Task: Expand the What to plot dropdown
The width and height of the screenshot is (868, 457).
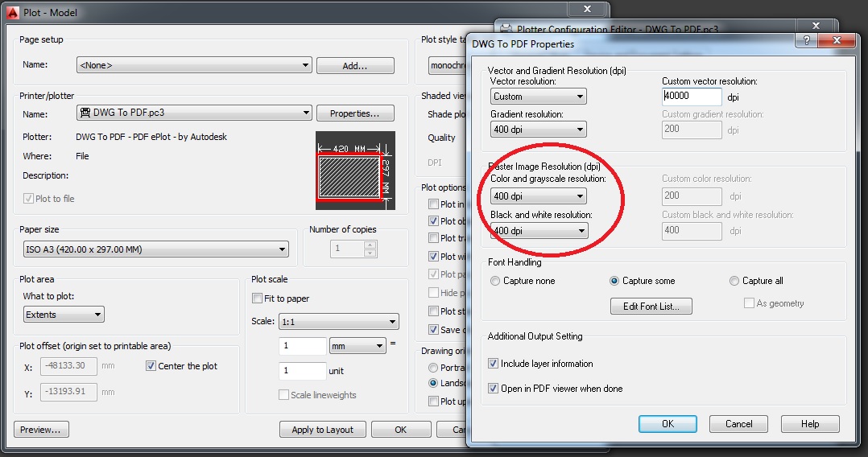Action: pos(64,315)
